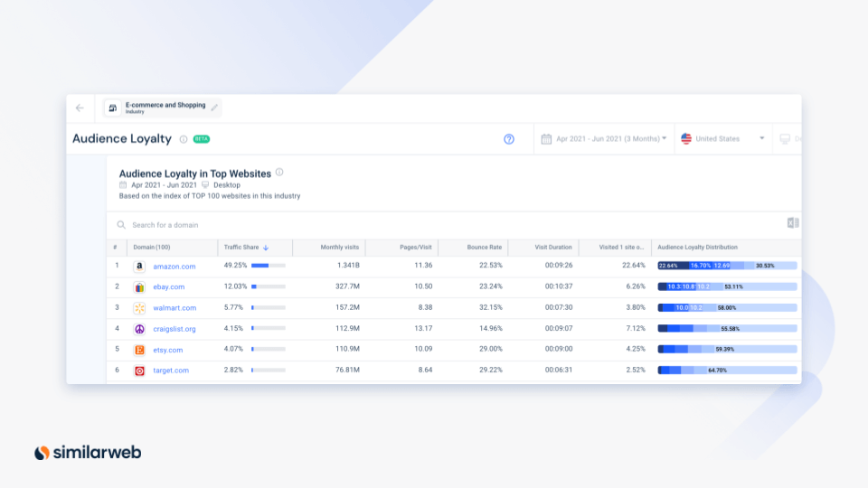Click ebay's 00:10:37 visit duration
The width and height of the screenshot is (868, 488).
pyautogui.click(x=559, y=286)
